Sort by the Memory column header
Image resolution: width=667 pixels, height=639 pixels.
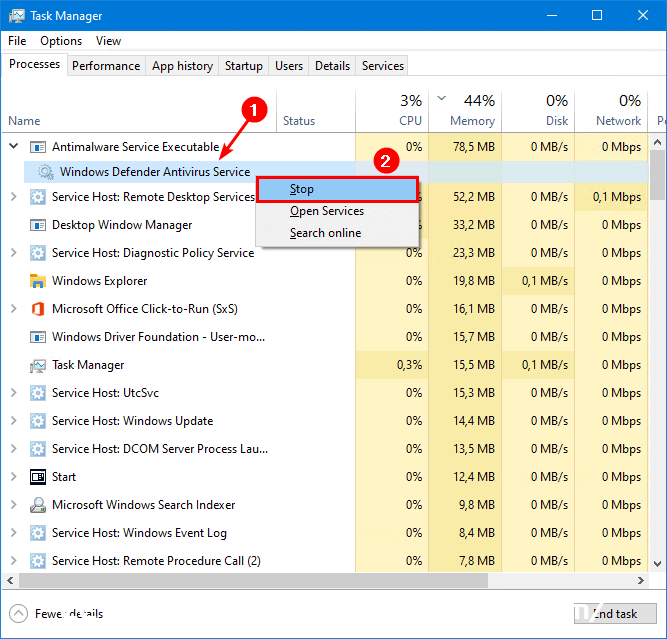coord(465,111)
